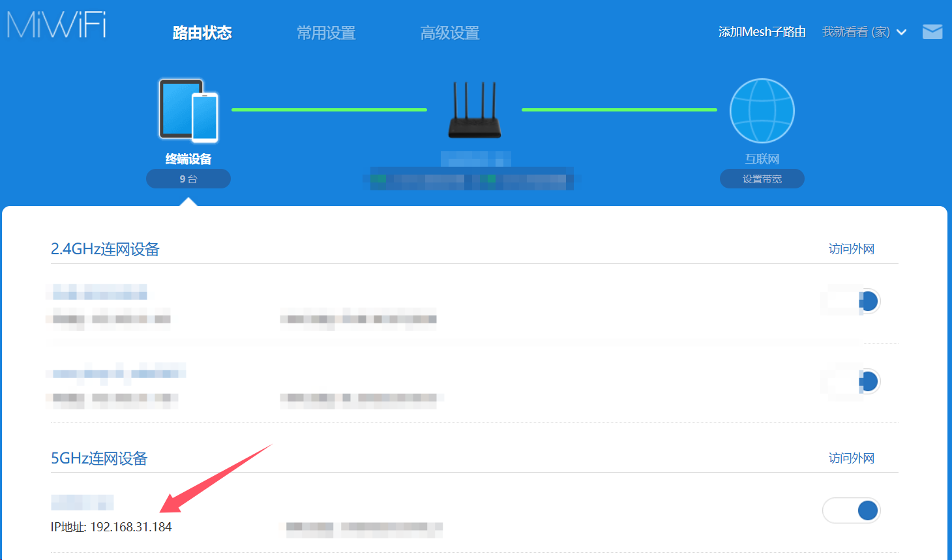Viewport: 952px width, 560px height.
Task: Click the black router icon
Action: click(x=475, y=110)
